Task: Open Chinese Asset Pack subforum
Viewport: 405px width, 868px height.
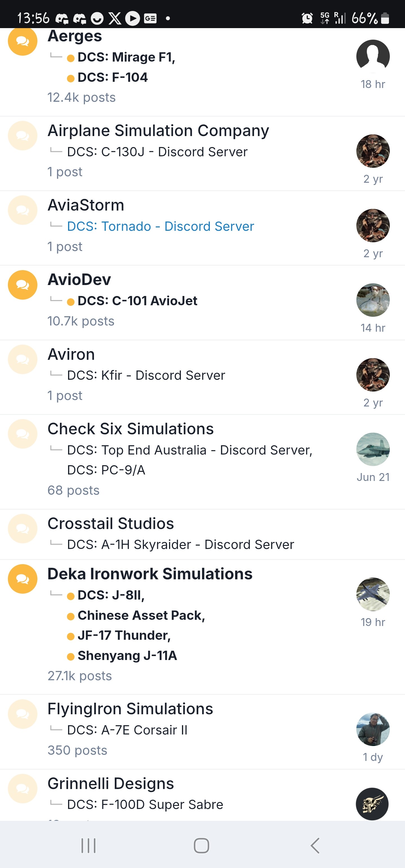Action: [141, 616]
